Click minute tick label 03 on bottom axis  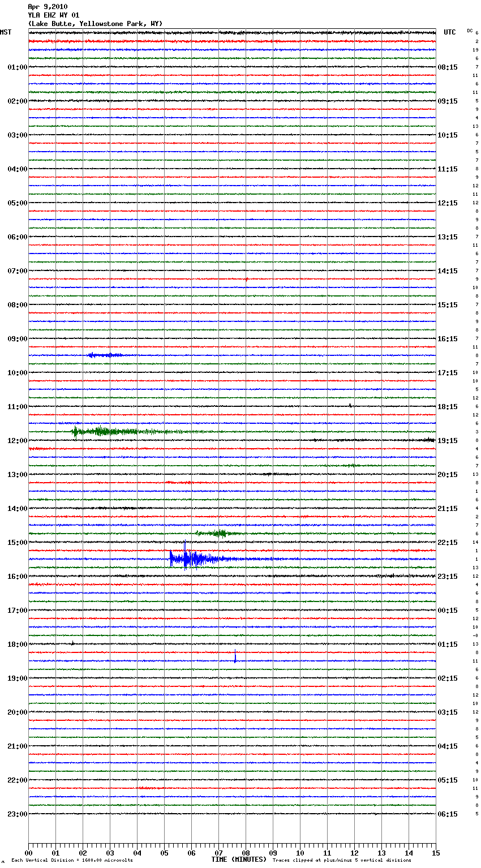pos(110,853)
